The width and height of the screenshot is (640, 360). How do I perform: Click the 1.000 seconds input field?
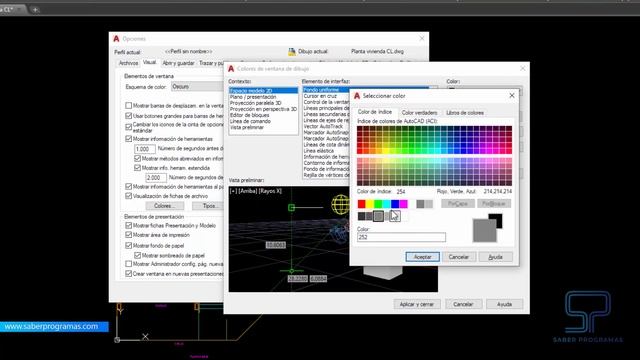(144, 149)
